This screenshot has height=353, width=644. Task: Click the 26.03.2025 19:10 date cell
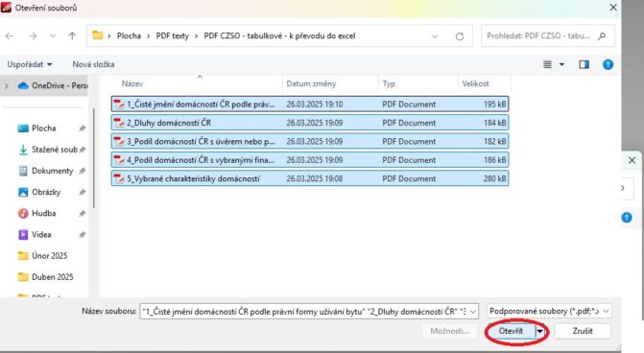coord(314,105)
